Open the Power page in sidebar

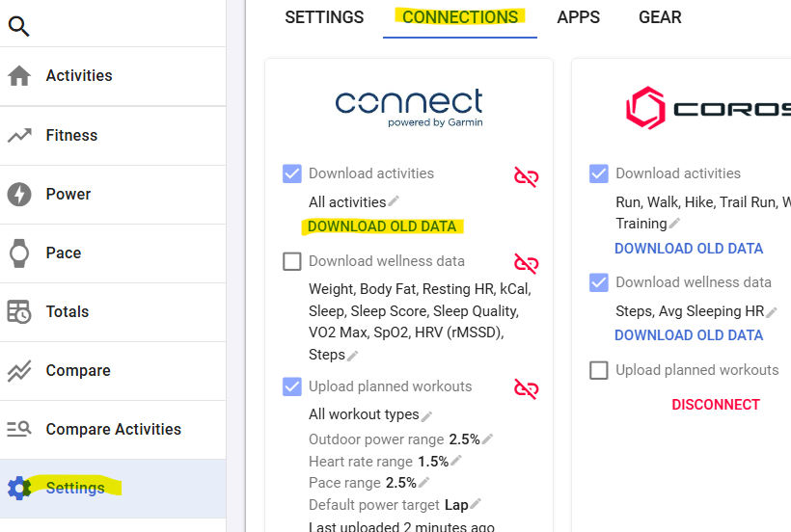point(113,195)
